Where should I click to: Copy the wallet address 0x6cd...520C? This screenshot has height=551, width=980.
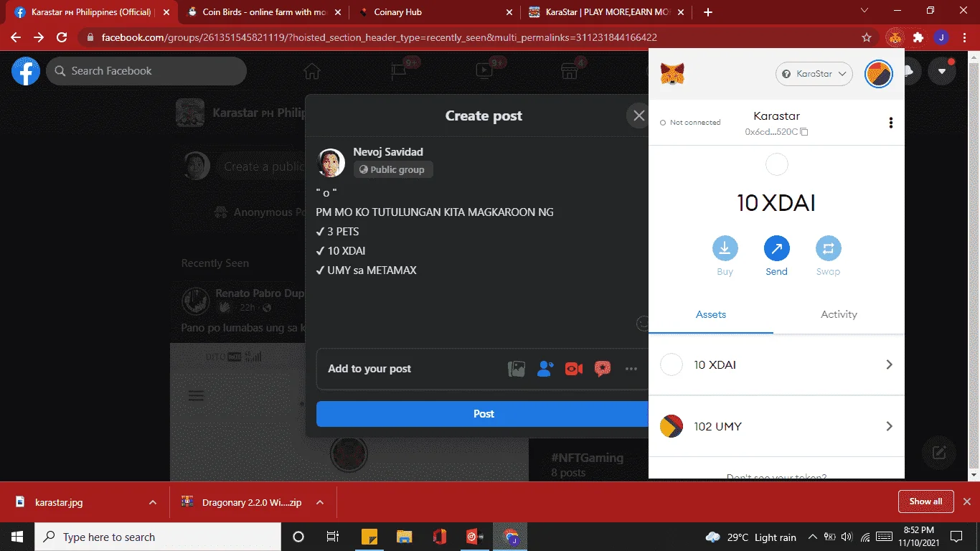point(776,132)
